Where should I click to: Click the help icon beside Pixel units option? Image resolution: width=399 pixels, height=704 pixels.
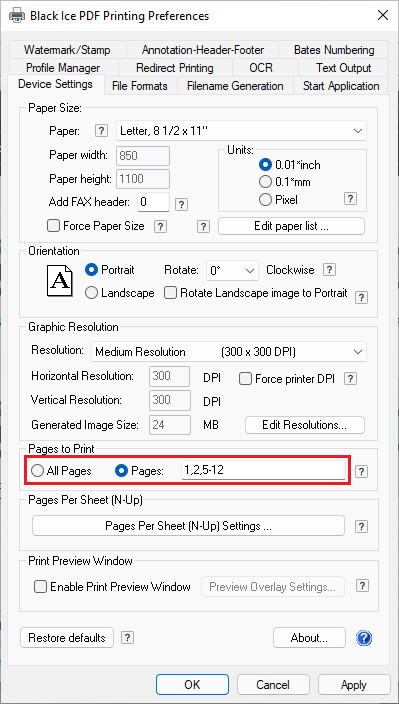click(x=350, y=199)
